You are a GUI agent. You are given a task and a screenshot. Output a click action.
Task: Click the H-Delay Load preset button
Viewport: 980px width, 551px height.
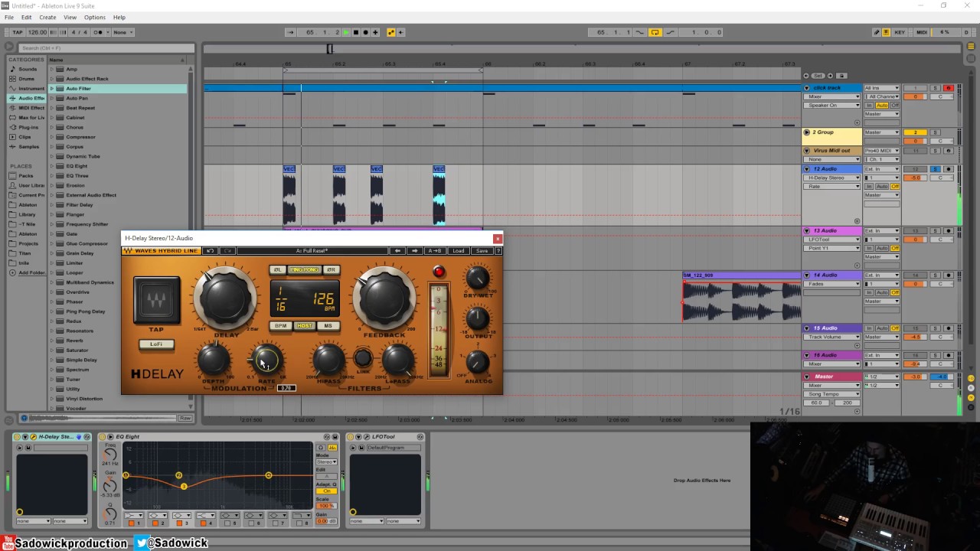point(458,251)
